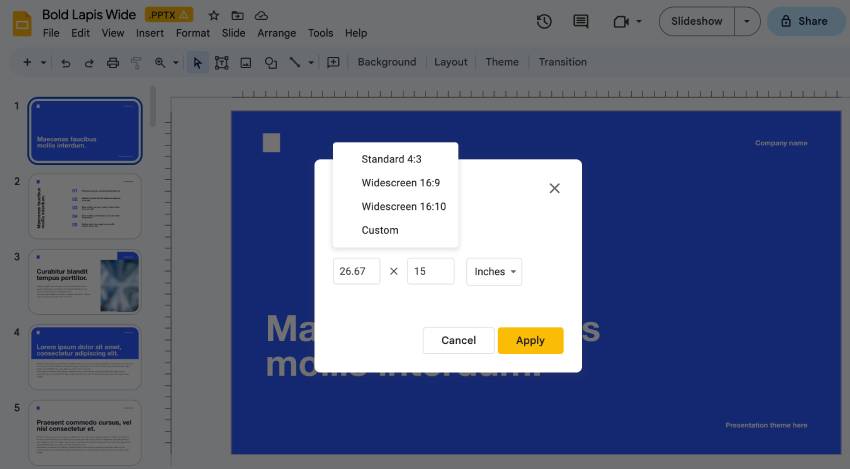Image resolution: width=850 pixels, height=469 pixels.
Task: Open the Arrange menu
Action: [276, 33]
